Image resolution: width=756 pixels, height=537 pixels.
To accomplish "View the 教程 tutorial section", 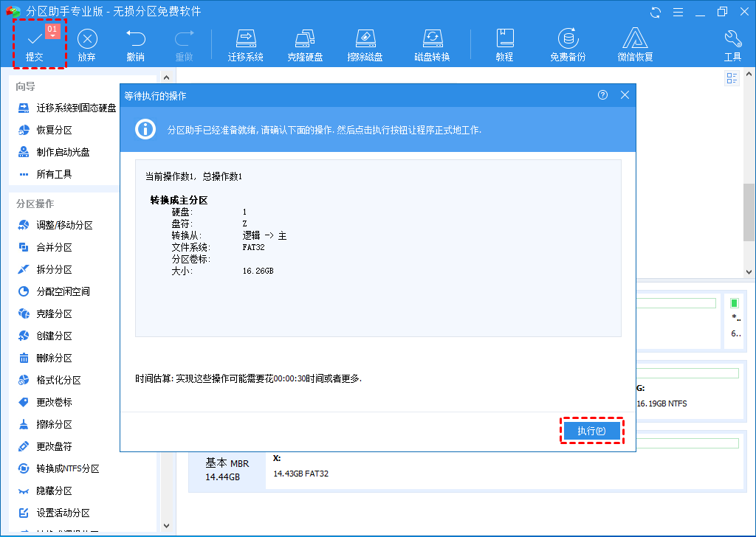I will point(505,44).
